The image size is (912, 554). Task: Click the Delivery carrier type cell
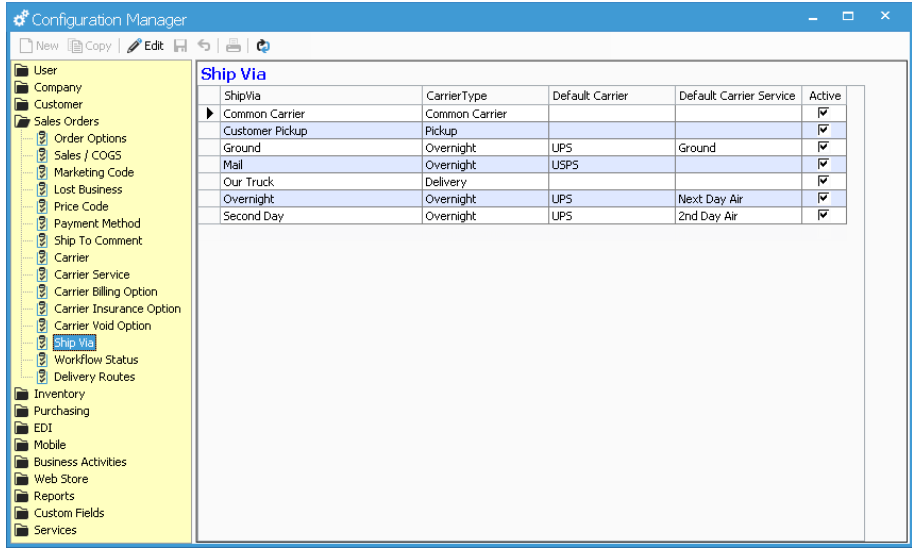(x=485, y=182)
